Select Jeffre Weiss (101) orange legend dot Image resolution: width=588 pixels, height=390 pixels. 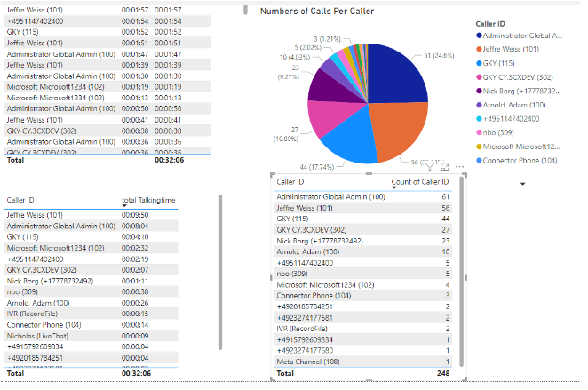(x=479, y=49)
